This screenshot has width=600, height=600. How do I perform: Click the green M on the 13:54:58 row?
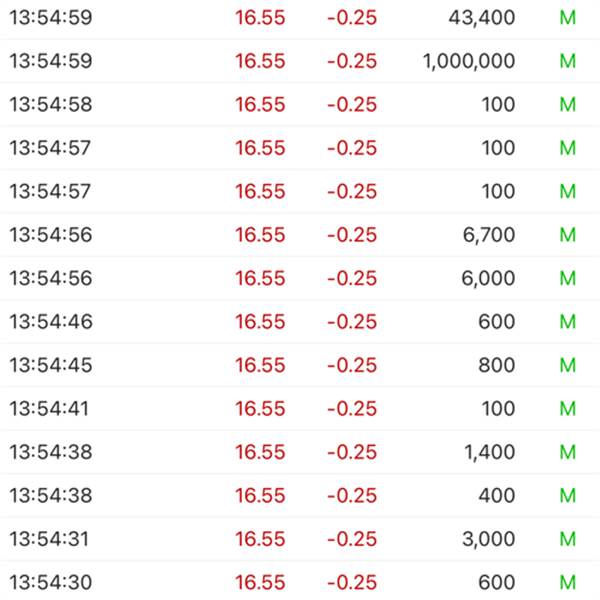[x=567, y=104]
